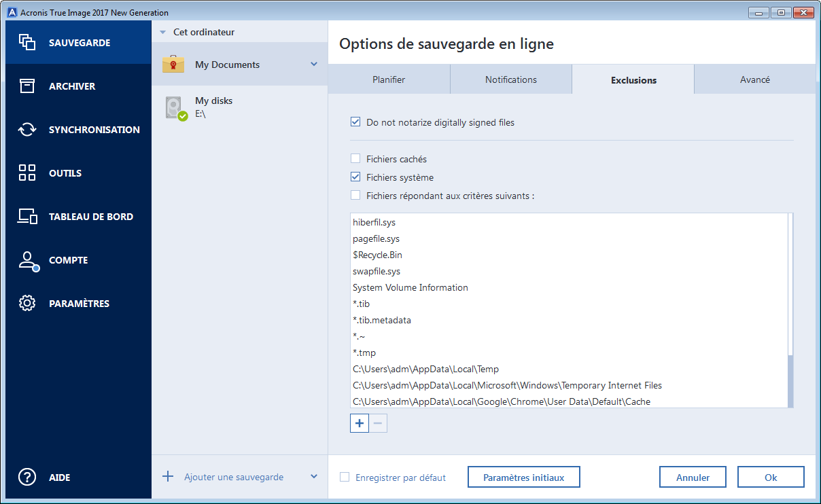This screenshot has width=821, height=504.
Task: Open the Sauvegarde section
Action: tap(78, 42)
